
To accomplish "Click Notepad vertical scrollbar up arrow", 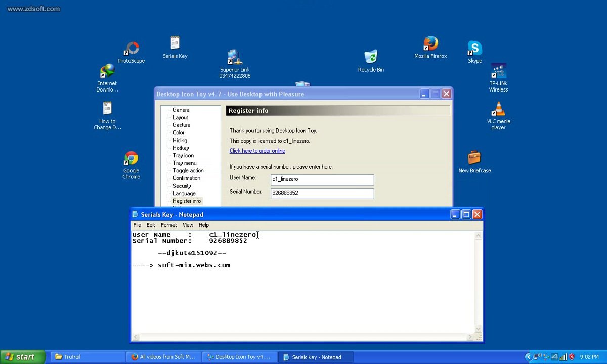I will tap(479, 235).
